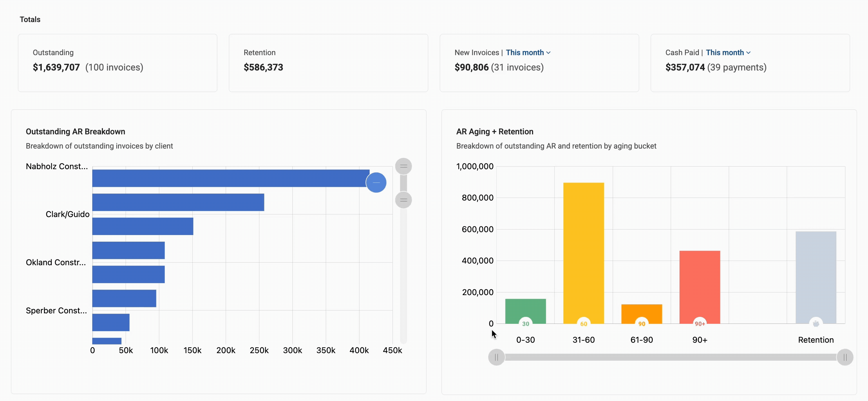868x401 pixels.
Task: Click the Nabholz Const... client label
Action: (57, 167)
